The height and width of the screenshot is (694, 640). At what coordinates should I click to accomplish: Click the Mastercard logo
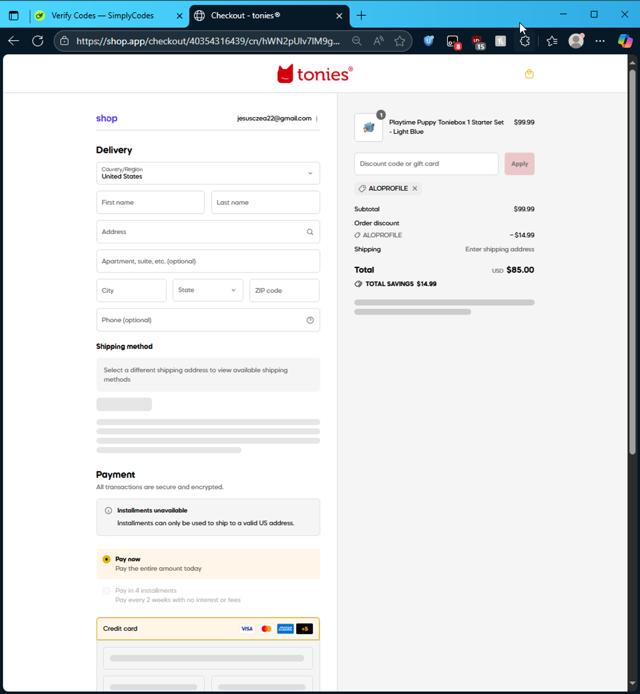[266, 628]
